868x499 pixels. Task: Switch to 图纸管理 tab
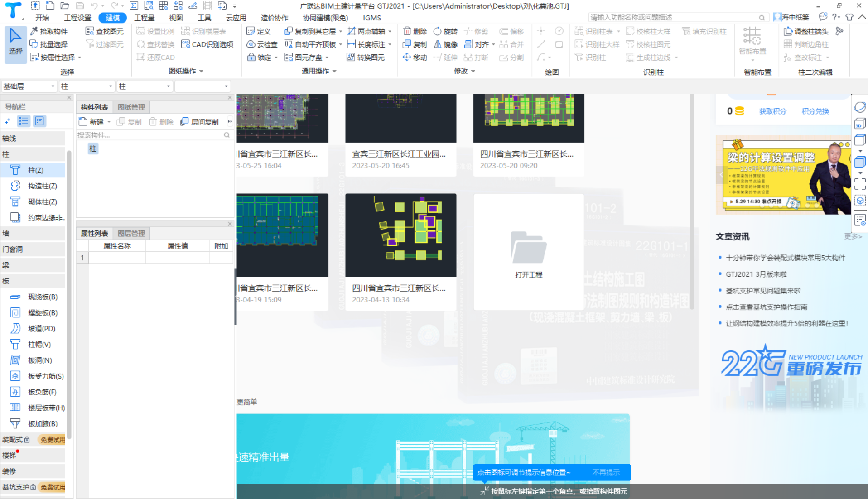131,107
